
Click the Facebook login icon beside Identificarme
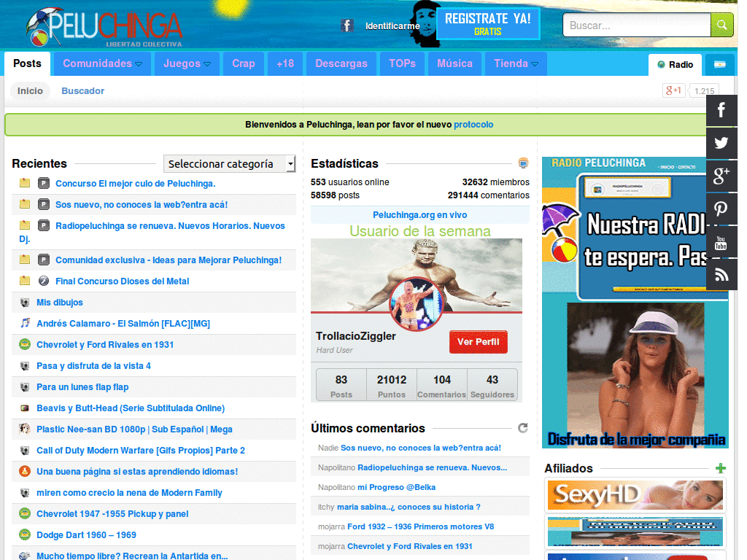pyautogui.click(x=347, y=26)
